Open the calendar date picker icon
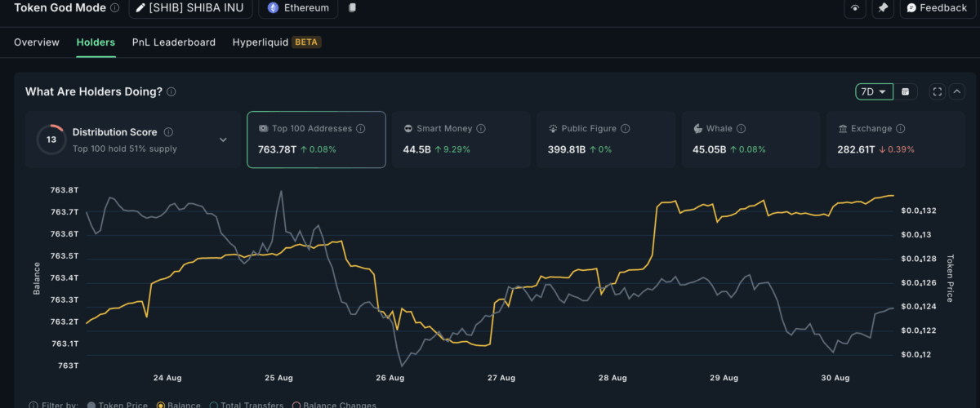 (x=906, y=92)
